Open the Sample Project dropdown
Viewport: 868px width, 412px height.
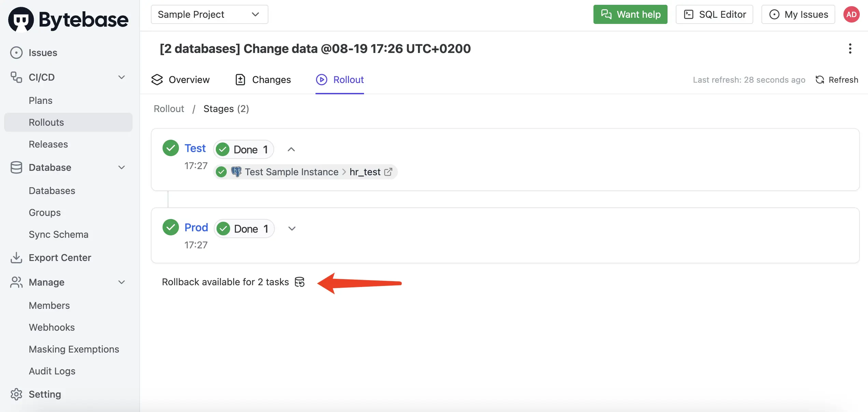point(209,14)
